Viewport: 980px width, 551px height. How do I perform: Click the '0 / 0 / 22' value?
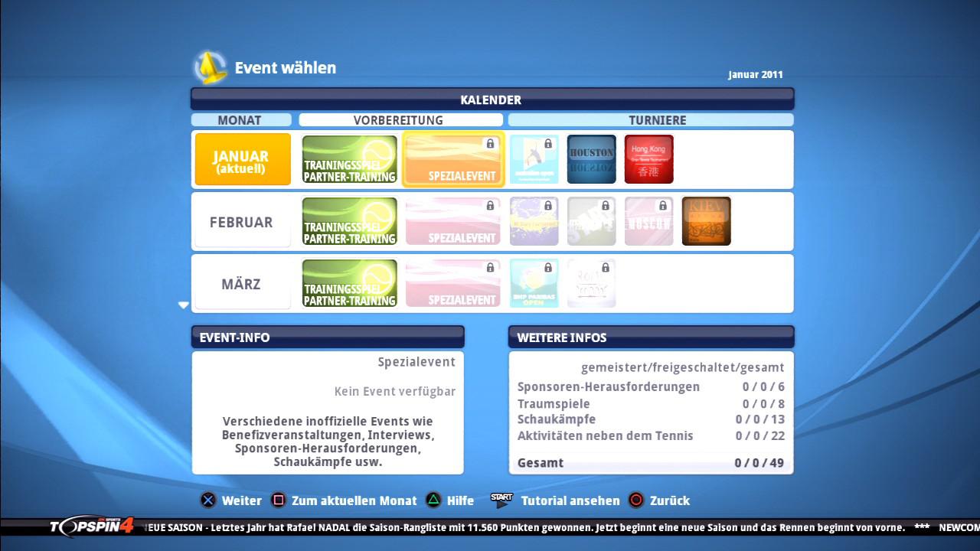[x=760, y=436]
